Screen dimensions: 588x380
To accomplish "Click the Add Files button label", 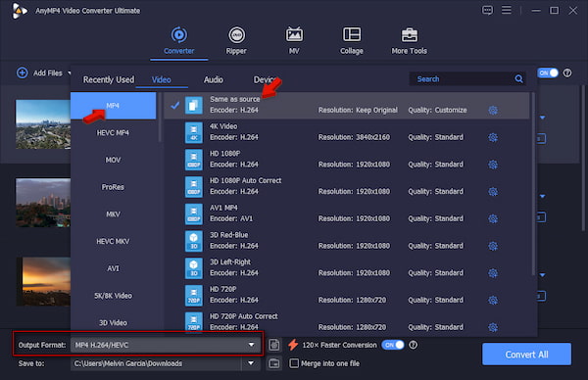I will 48,73.
